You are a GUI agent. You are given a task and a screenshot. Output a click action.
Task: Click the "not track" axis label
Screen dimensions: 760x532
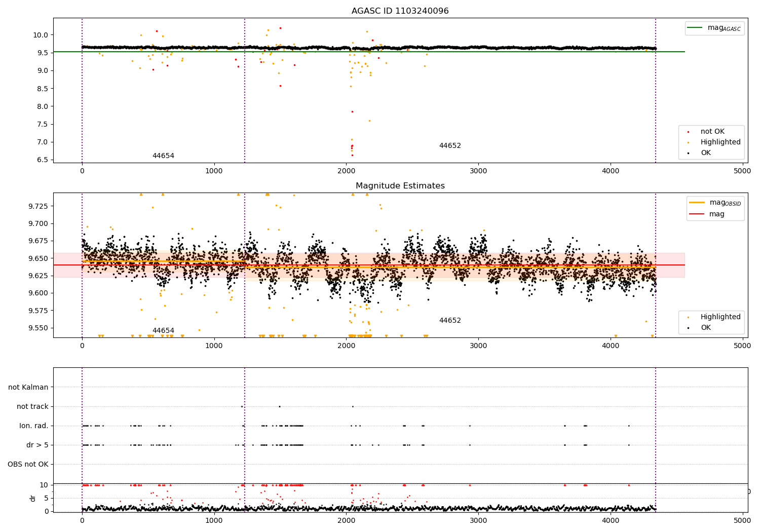click(32, 406)
